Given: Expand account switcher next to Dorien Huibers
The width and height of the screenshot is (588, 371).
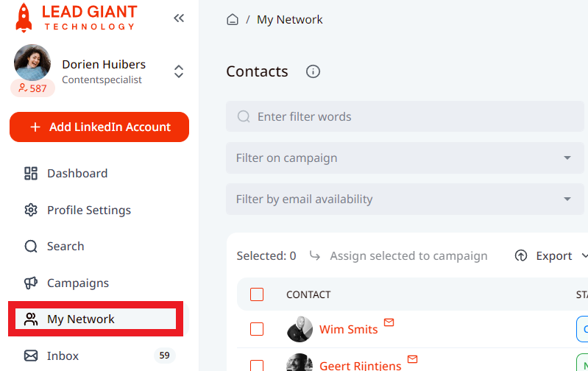Looking at the screenshot, I should tap(179, 71).
